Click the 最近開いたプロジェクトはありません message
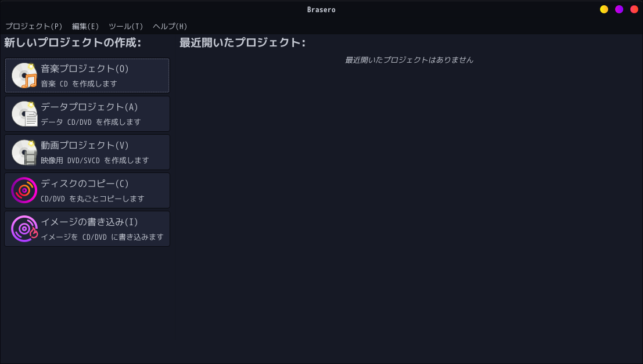 pyautogui.click(x=409, y=60)
